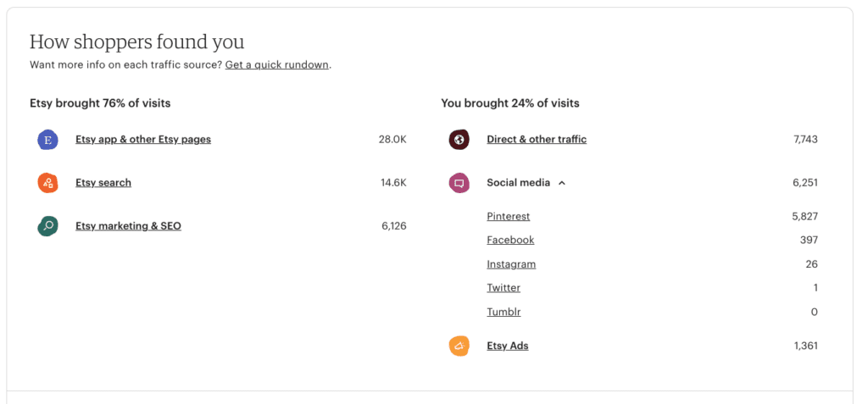This screenshot has width=868, height=404.
Task: Open the Facebook traffic link
Action: 510,241
